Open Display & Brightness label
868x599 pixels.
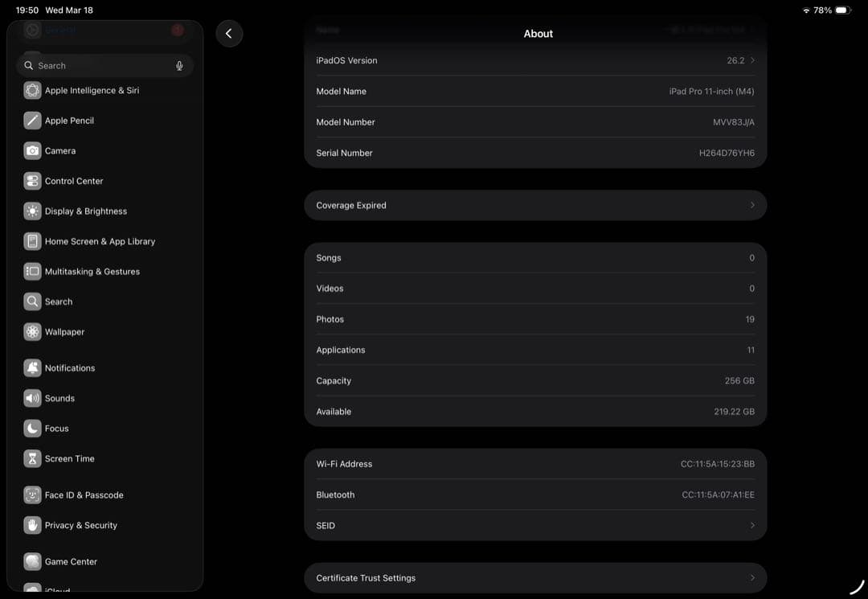pos(86,211)
